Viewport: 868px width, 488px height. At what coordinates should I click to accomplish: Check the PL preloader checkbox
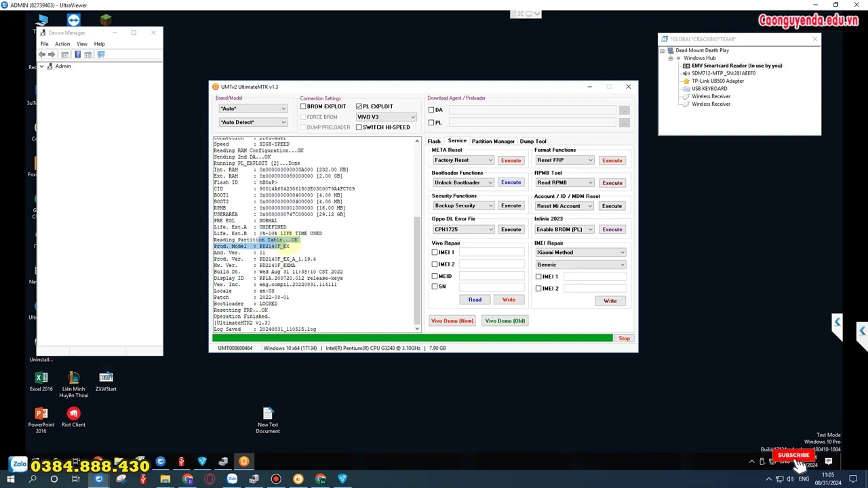[431, 123]
